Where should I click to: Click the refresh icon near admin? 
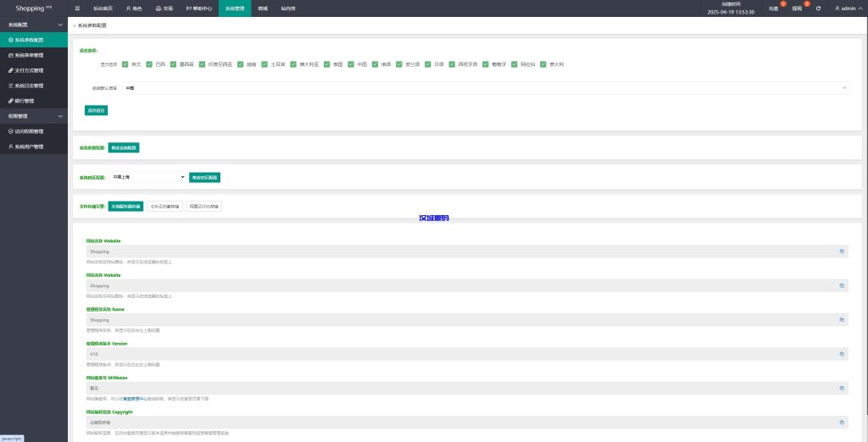pos(818,8)
